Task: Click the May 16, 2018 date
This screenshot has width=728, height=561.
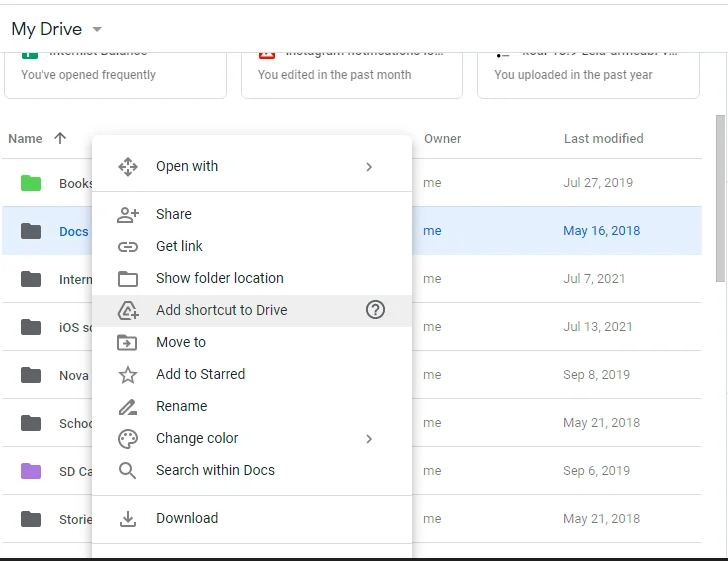Action: (x=602, y=231)
